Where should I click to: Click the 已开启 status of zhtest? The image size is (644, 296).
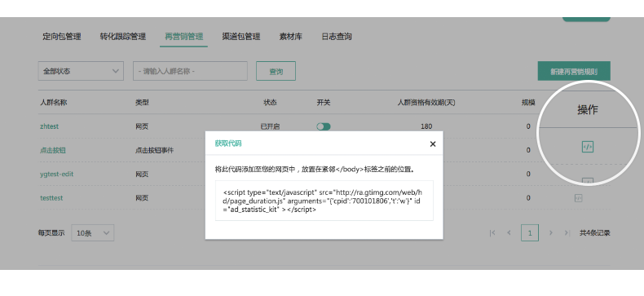pos(270,126)
